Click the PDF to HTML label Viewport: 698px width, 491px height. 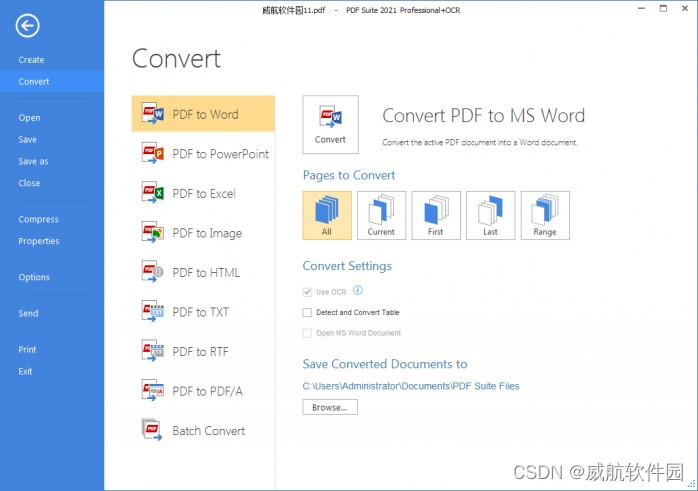pos(206,272)
